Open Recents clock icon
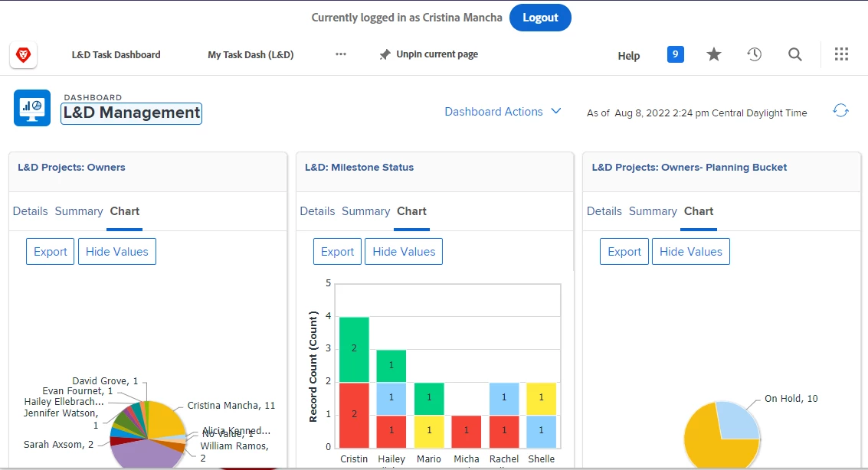 [x=754, y=54]
